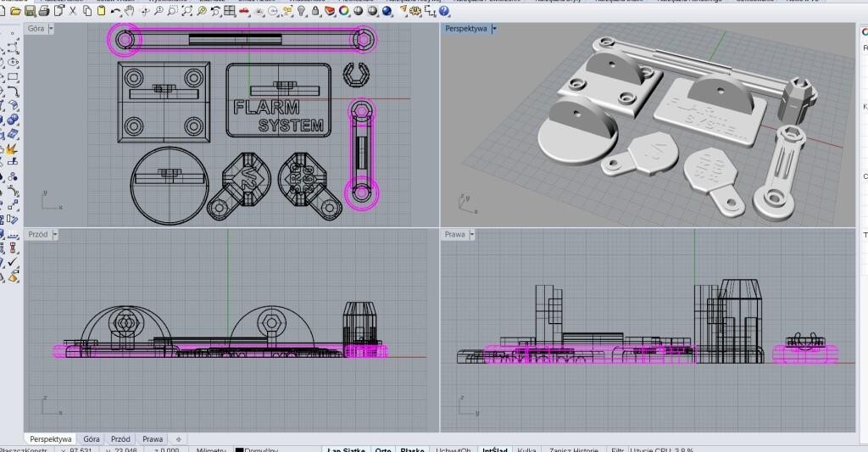
Task: Add a viewport tab with plus
Action: 178,439
